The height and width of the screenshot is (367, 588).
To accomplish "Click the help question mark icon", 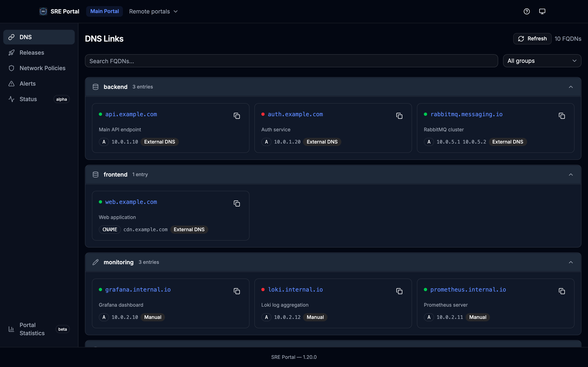I will tap(527, 11).
